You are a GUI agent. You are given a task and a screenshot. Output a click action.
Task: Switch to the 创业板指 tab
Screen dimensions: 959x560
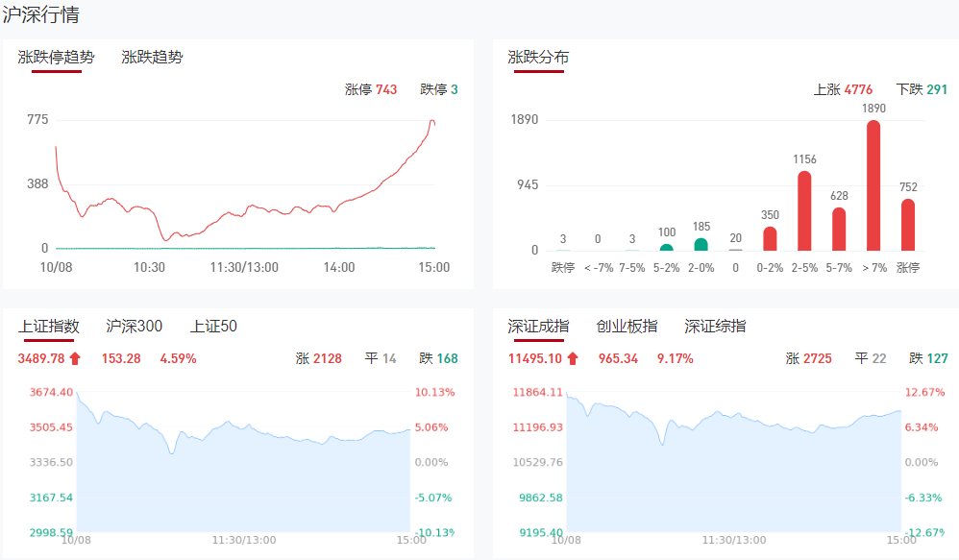tap(627, 327)
